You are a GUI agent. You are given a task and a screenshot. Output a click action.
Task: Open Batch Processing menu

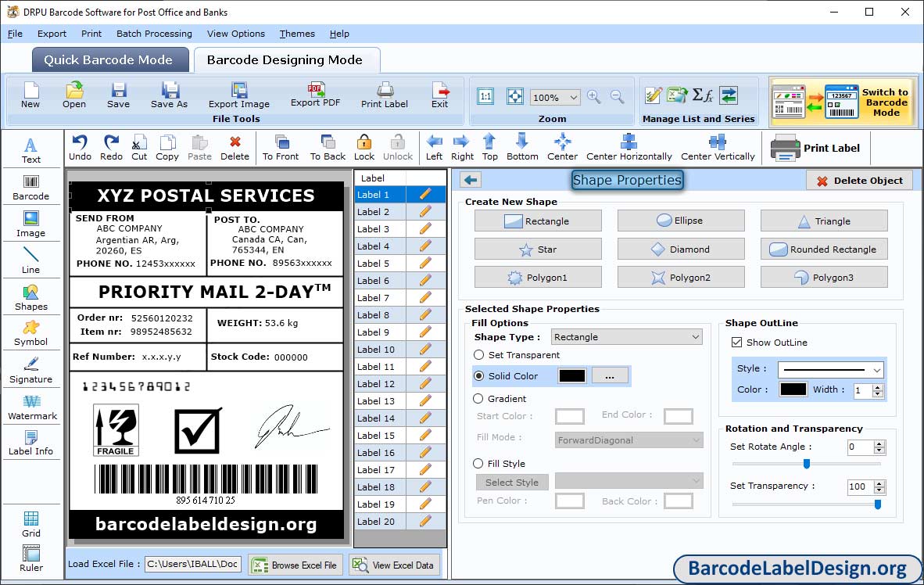point(155,34)
